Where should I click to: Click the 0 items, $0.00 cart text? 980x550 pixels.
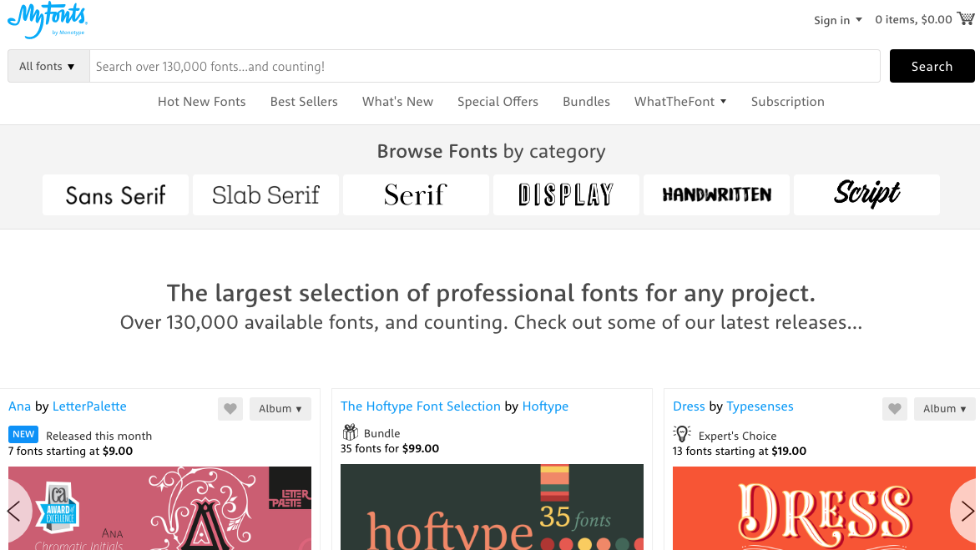pyautogui.click(x=914, y=19)
